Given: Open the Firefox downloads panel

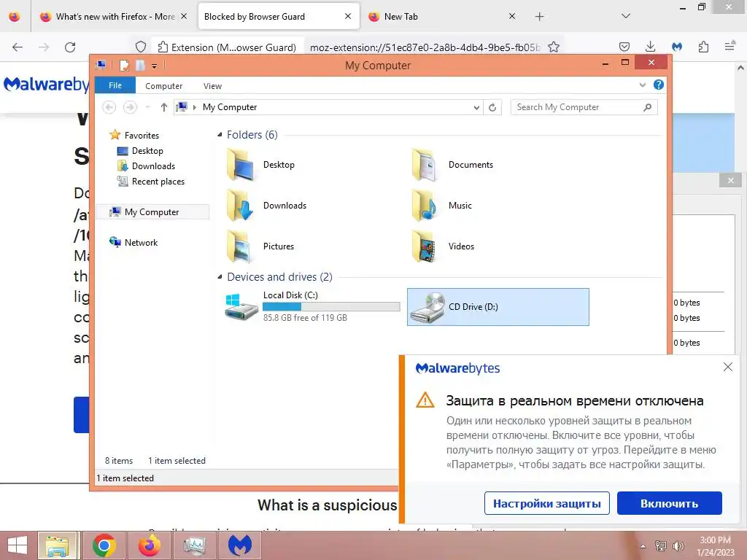Looking at the screenshot, I should (x=650, y=47).
